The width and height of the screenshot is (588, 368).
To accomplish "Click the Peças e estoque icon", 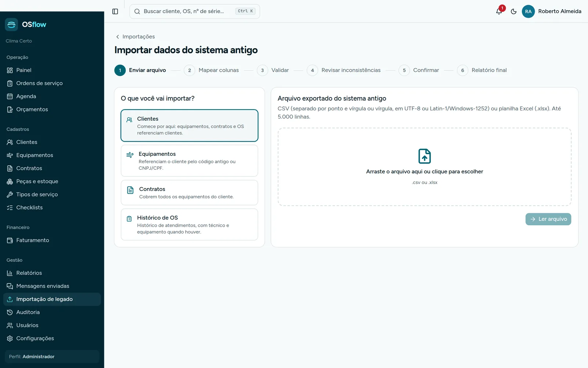I will [x=10, y=181].
